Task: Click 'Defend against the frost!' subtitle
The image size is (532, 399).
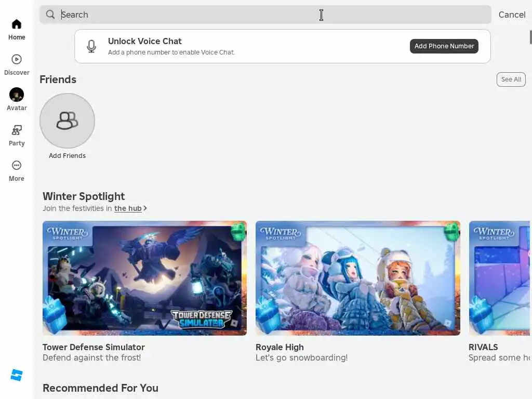Action: click(91, 357)
